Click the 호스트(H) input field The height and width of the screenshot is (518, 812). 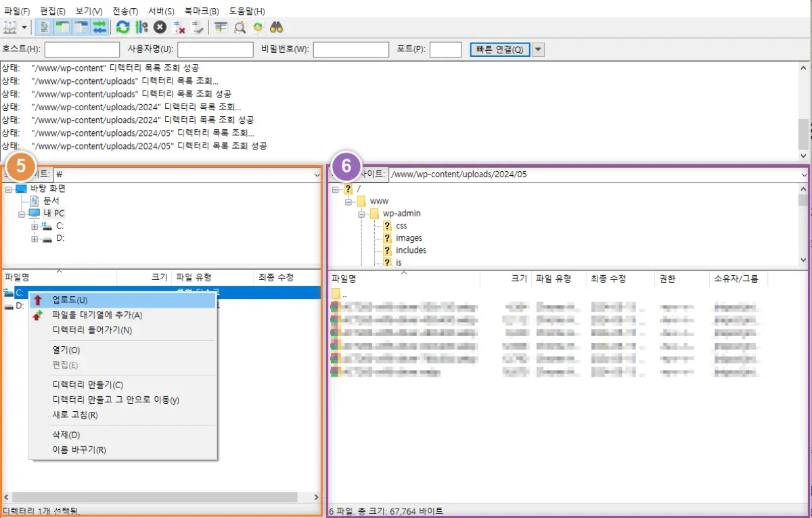point(81,49)
